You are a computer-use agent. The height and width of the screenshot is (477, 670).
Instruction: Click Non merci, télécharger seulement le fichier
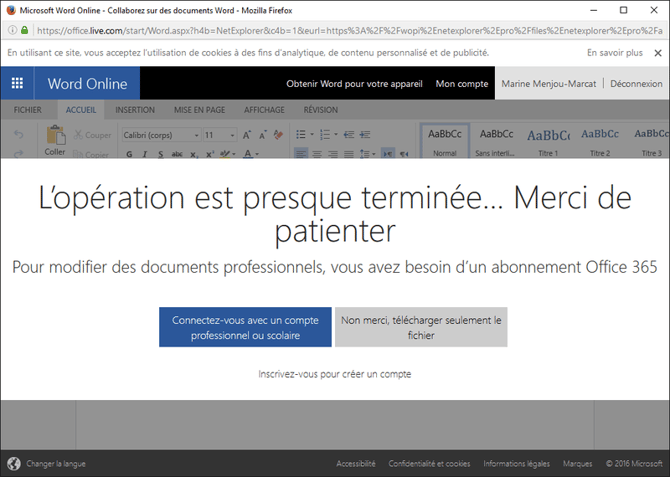tap(421, 327)
